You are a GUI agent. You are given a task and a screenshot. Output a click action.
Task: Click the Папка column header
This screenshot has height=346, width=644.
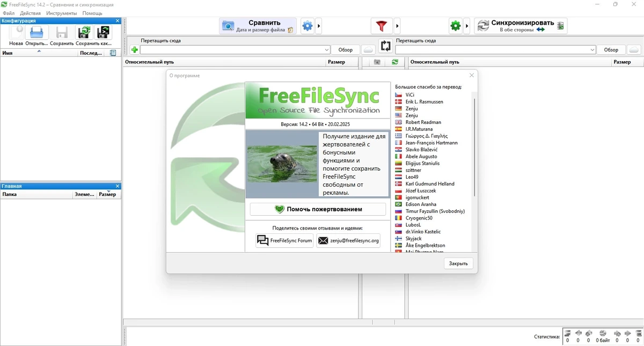(x=36, y=194)
